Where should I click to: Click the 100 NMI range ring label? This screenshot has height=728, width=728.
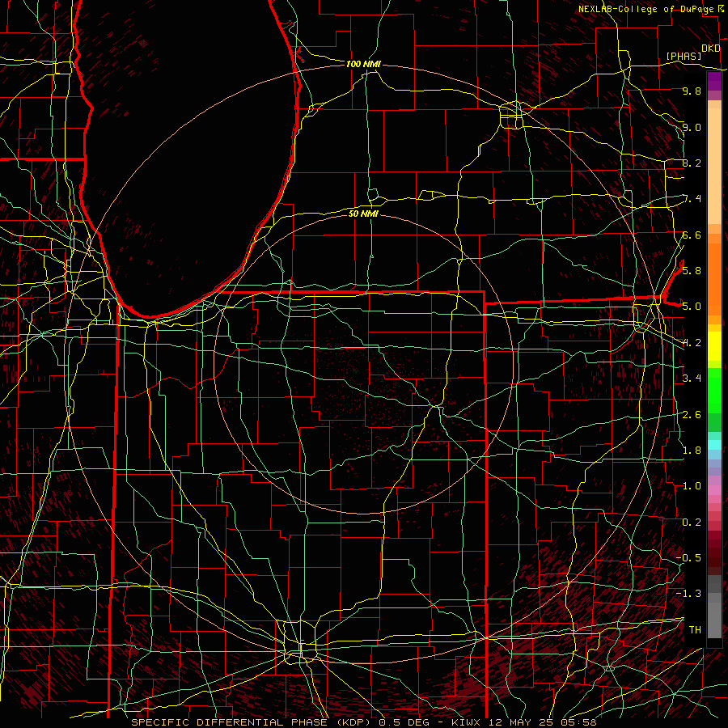point(363,64)
